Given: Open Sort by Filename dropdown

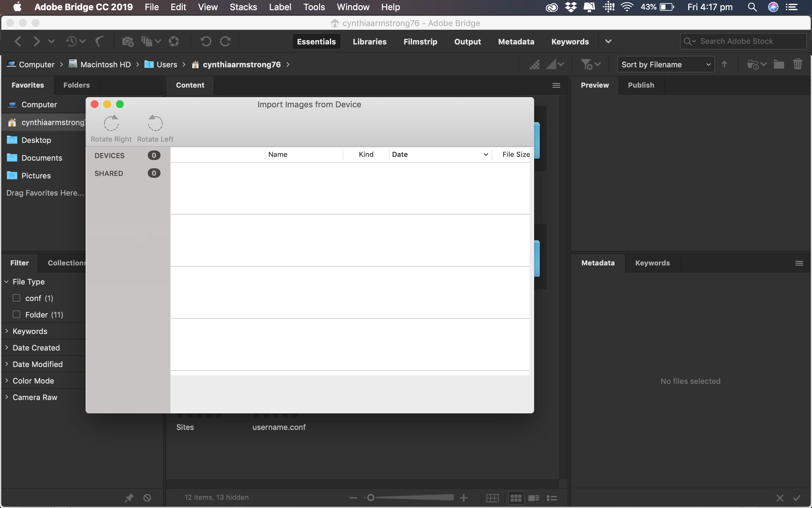Looking at the screenshot, I should [666, 64].
